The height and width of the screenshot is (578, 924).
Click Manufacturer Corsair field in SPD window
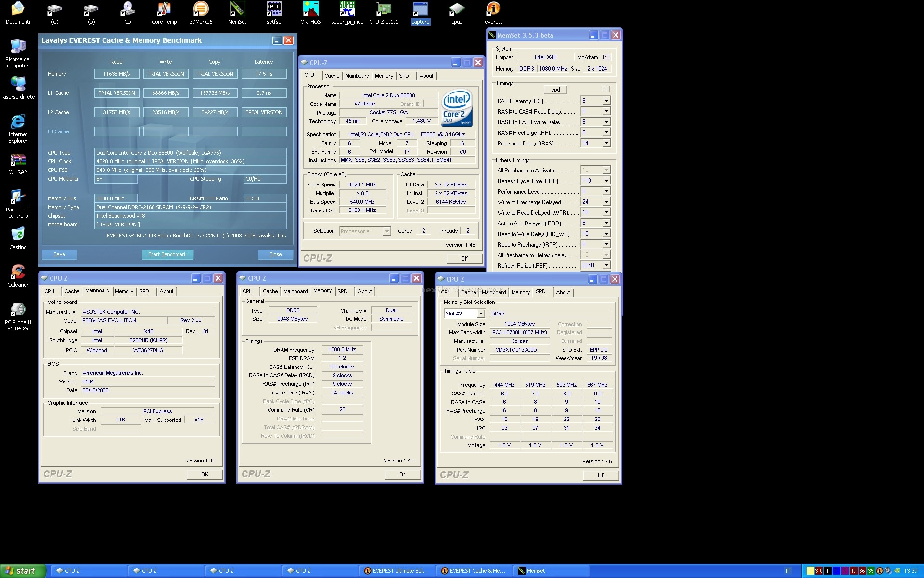pos(520,341)
